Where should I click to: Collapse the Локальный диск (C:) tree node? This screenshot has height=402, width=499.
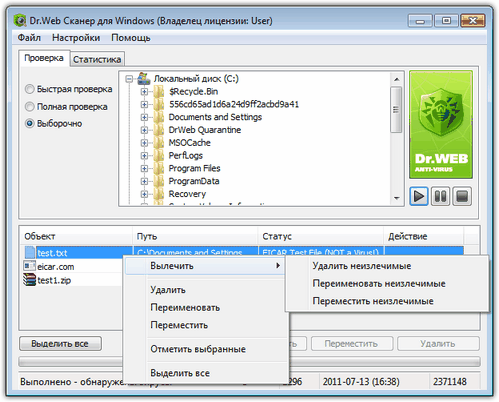click(129, 79)
